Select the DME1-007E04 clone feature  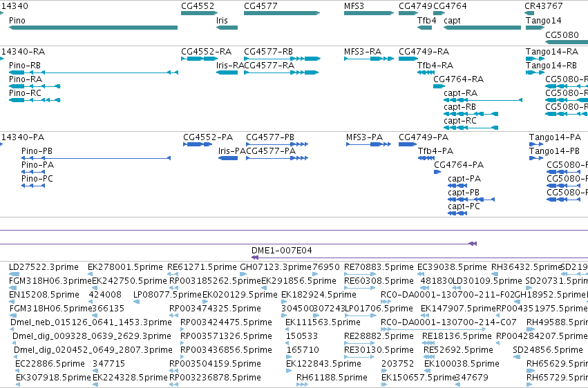(419, 258)
